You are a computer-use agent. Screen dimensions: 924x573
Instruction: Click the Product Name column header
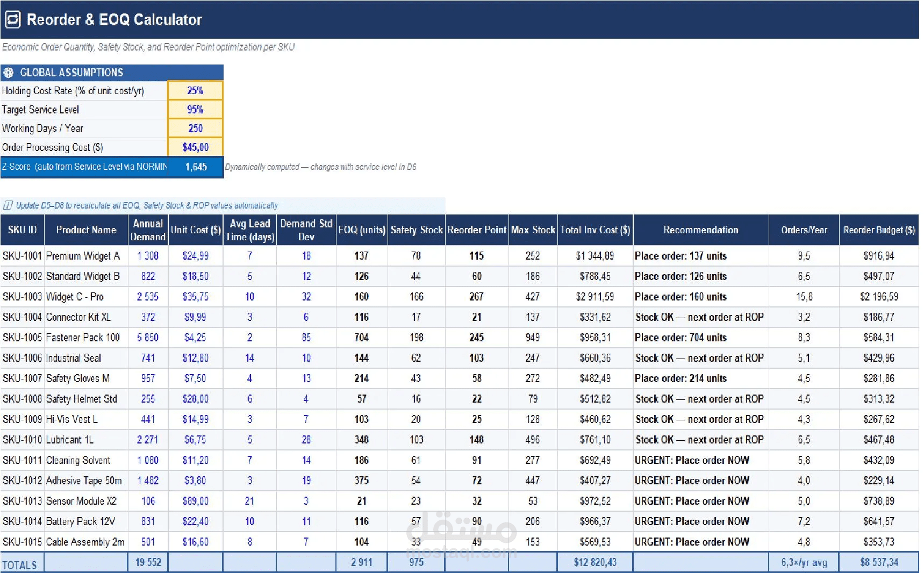(x=86, y=230)
